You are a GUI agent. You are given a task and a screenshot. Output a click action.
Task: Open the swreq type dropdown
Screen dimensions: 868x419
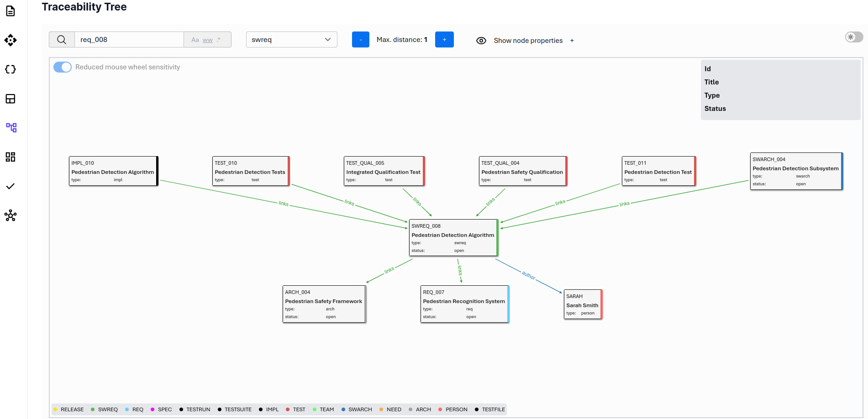pyautogui.click(x=291, y=40)
